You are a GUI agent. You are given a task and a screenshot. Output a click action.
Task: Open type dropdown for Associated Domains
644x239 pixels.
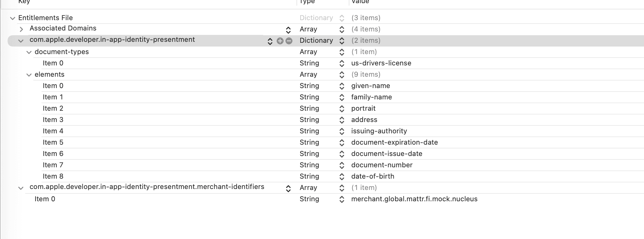point(342,30)
